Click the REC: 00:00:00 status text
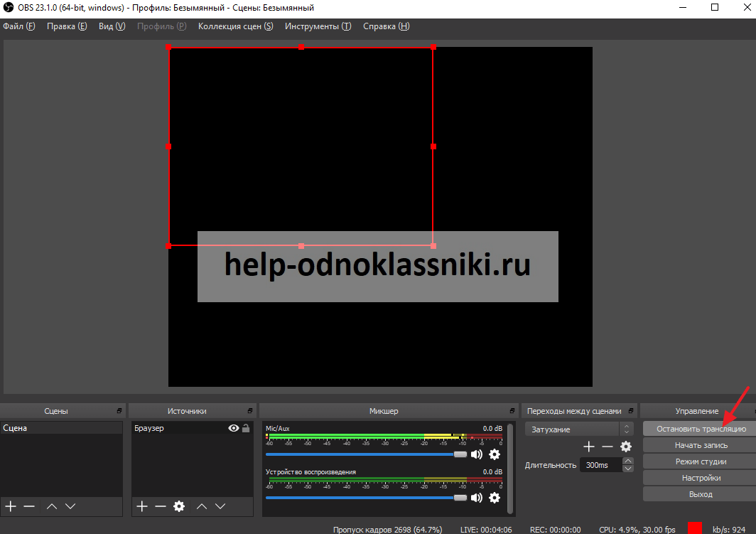Viewport: 756px width, 534px height. (555, 529)
